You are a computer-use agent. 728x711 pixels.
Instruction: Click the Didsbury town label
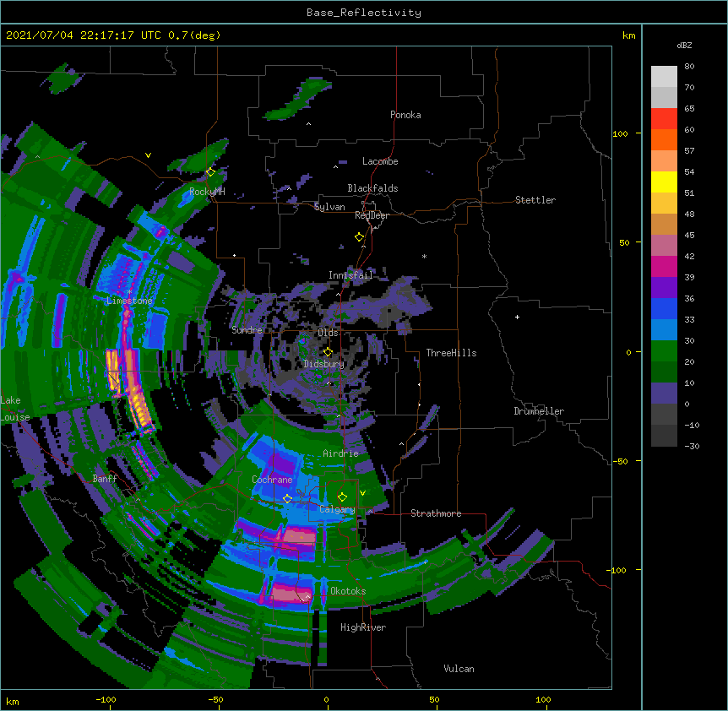323,364
